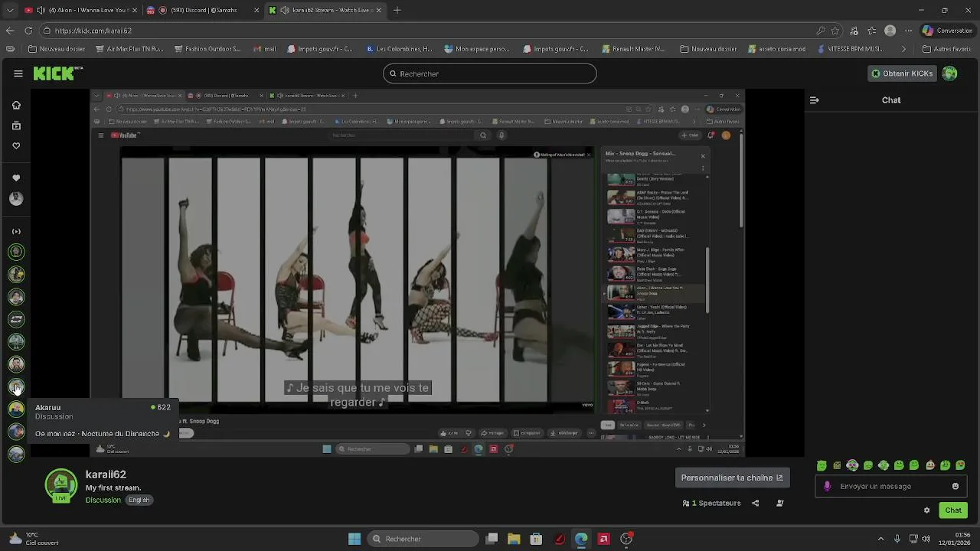This screenshot has width=980, height=551.
Task: Click karail62 channel name text
Action: [106, 474]
